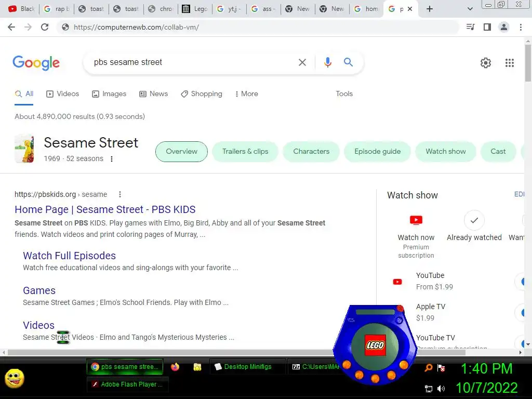Click the vertical page scrollbar thumb
Screen dimensions: 532x399
click(528, 63)
